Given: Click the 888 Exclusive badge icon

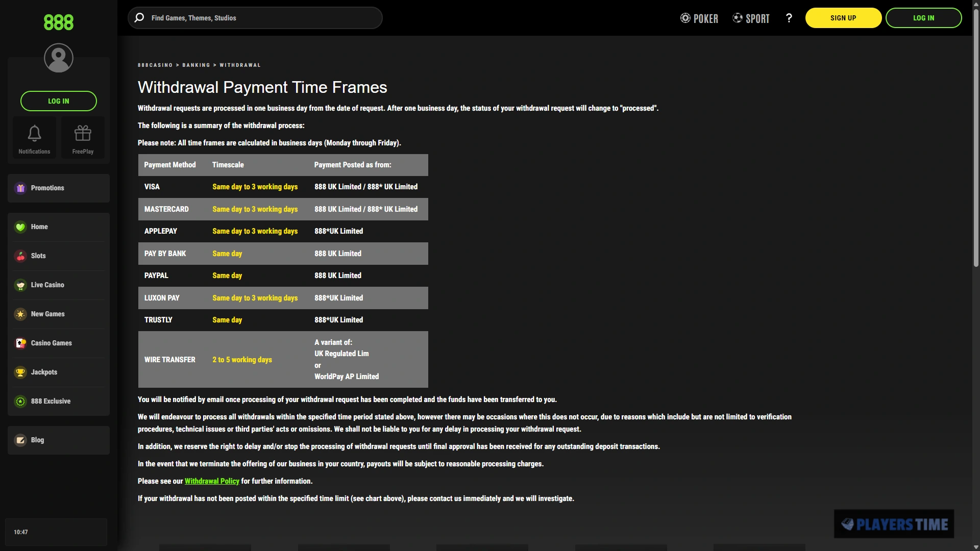Looking at the screenshot, I should click(20, 402).
